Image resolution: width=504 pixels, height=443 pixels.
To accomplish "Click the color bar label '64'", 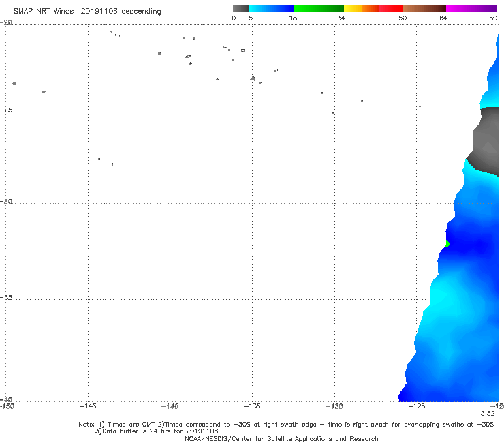I will [443, 18].
